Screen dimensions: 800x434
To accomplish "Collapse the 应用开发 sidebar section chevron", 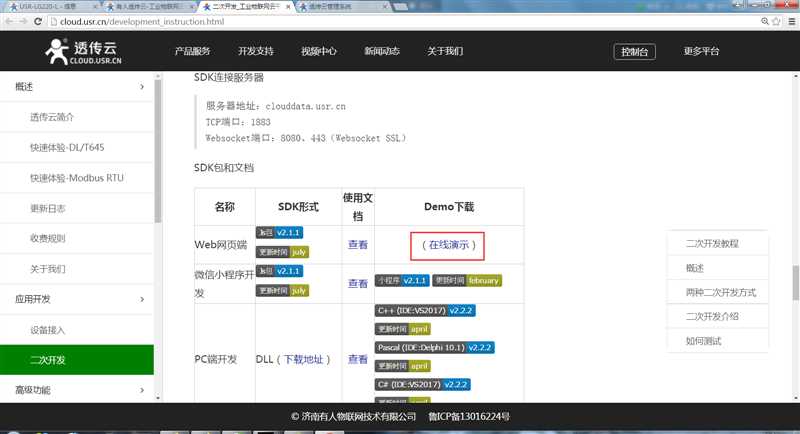I will [x=142, y=299].
